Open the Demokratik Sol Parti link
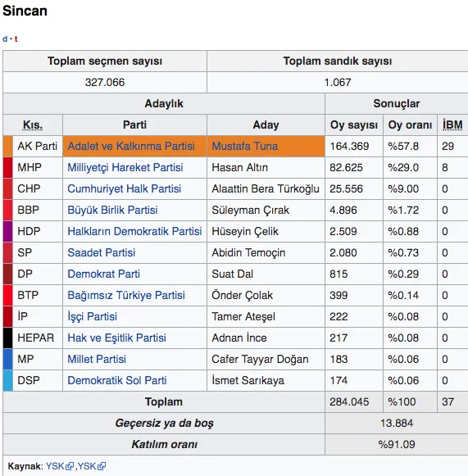468x476 pixels. [x=117, y=380]
